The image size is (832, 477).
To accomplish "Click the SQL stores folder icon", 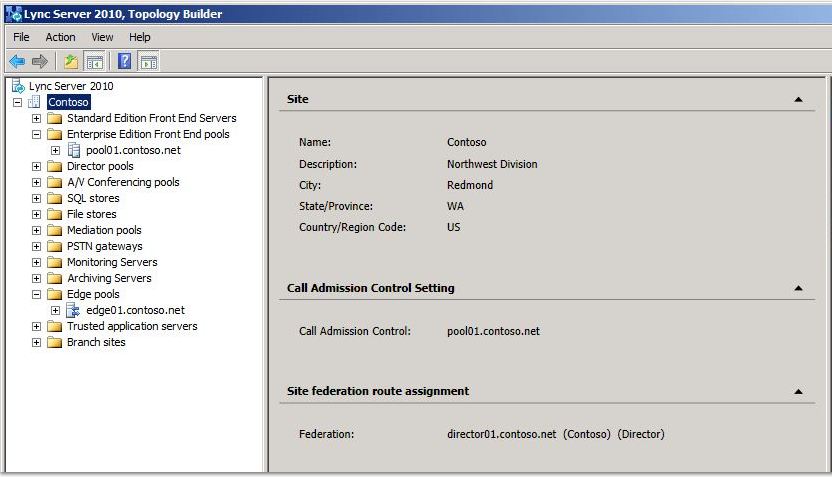I will pyautogui.click(x=55, y=198).
